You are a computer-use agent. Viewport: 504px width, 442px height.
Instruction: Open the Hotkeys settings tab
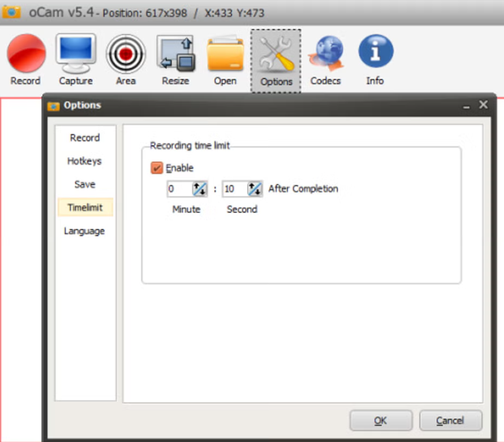[85, 161]
